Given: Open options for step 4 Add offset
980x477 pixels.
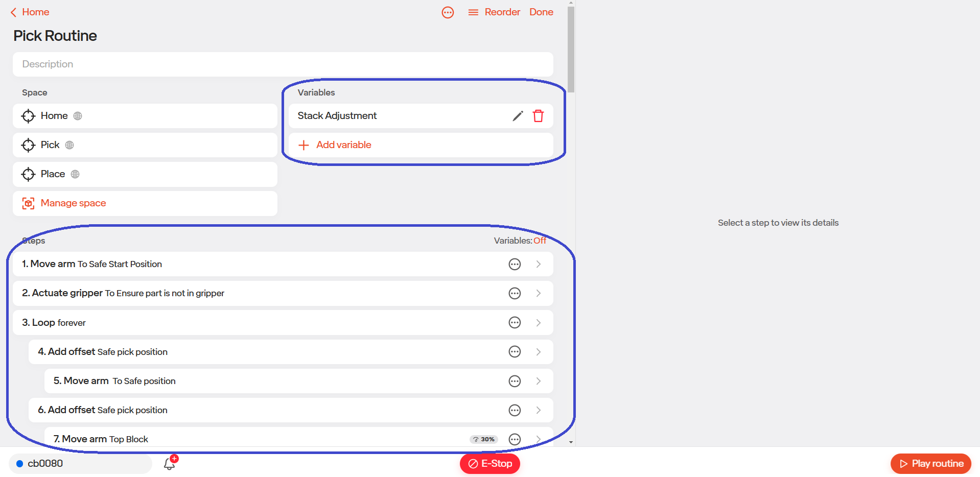Looking at the screenshot, I should 515,352.
